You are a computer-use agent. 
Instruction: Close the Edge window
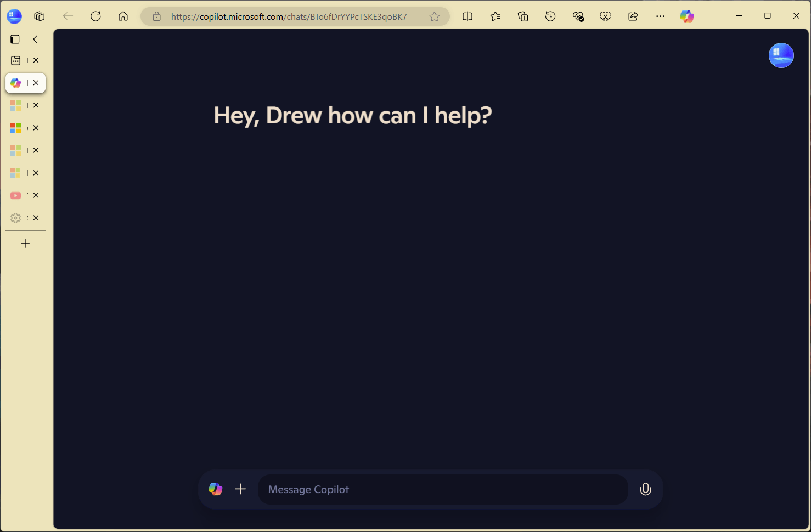(796, 16)
